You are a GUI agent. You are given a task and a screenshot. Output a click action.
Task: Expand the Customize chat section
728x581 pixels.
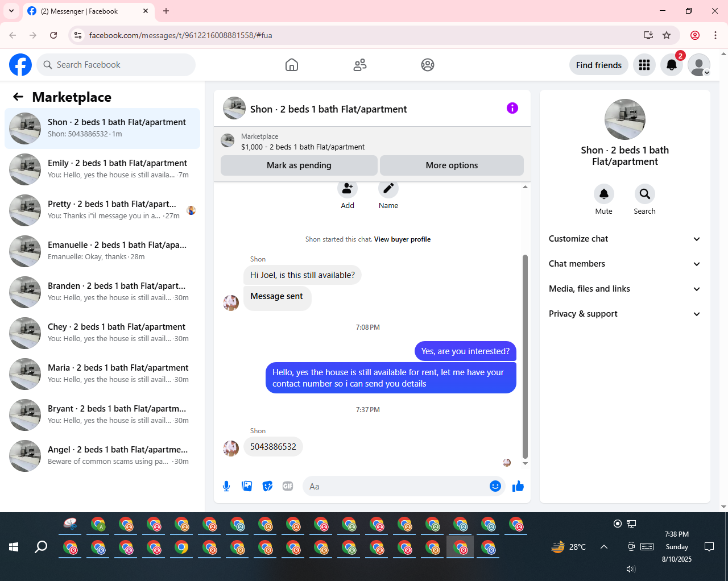(624, 239)
